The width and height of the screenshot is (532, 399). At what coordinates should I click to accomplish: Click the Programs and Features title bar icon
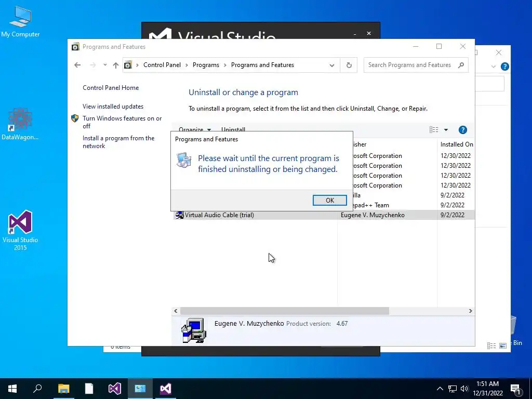point(75,46)
